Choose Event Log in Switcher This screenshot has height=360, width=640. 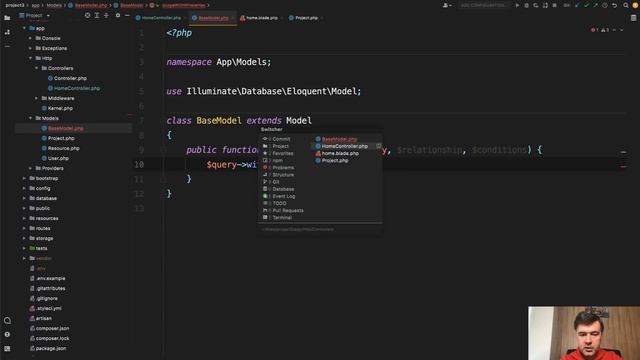tap(284, 196)
